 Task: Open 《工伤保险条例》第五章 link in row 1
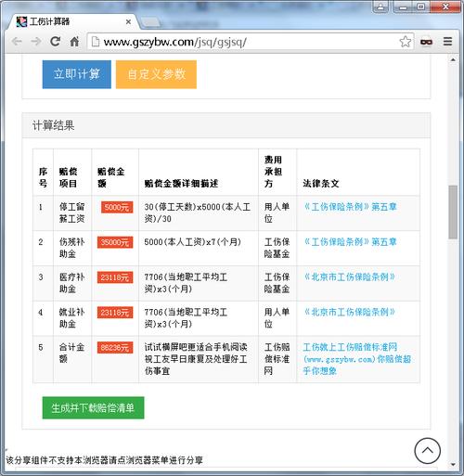pos(350,207)
